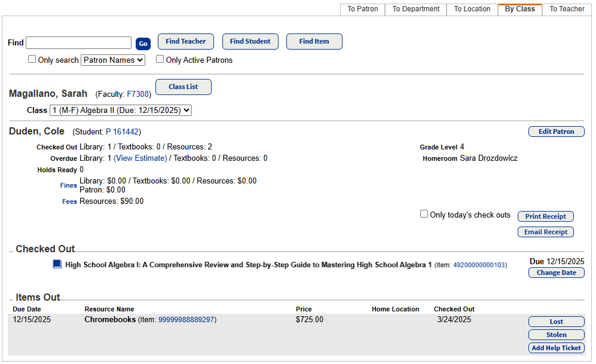The width and height of the screenshot is (596, 364).
Task: Check Only today's check outs
Action: click(x=424, y=214)
